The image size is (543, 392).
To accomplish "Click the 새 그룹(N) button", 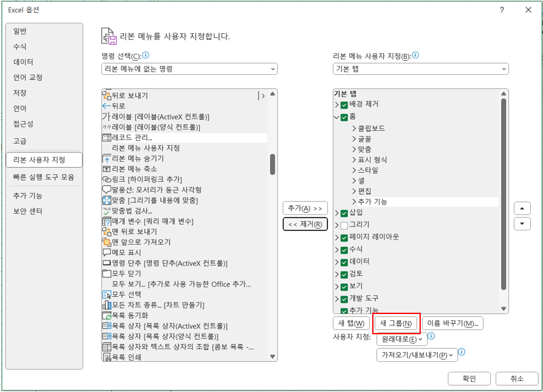I will click(x=396, y=323).
